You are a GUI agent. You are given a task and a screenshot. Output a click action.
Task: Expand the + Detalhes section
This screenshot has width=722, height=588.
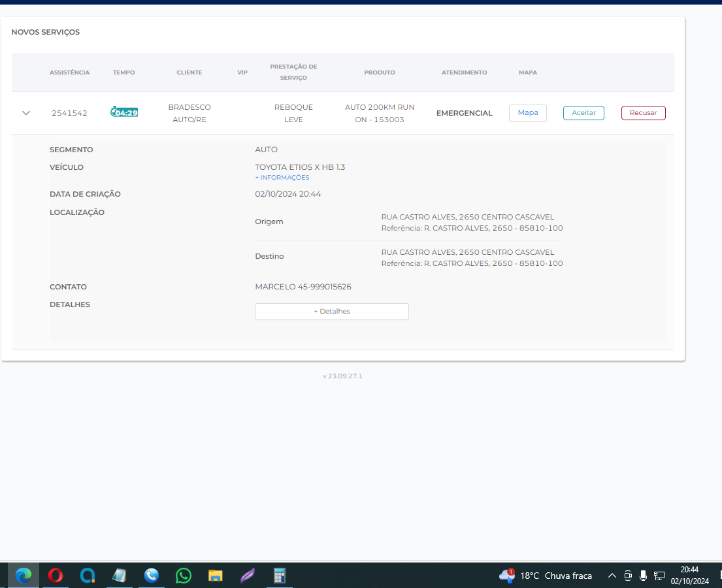[331, 312]
